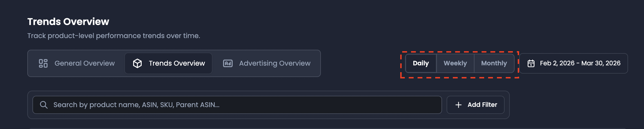
Task: Click the cube icon on Trends Overview
Action: [x=137, y=63]
